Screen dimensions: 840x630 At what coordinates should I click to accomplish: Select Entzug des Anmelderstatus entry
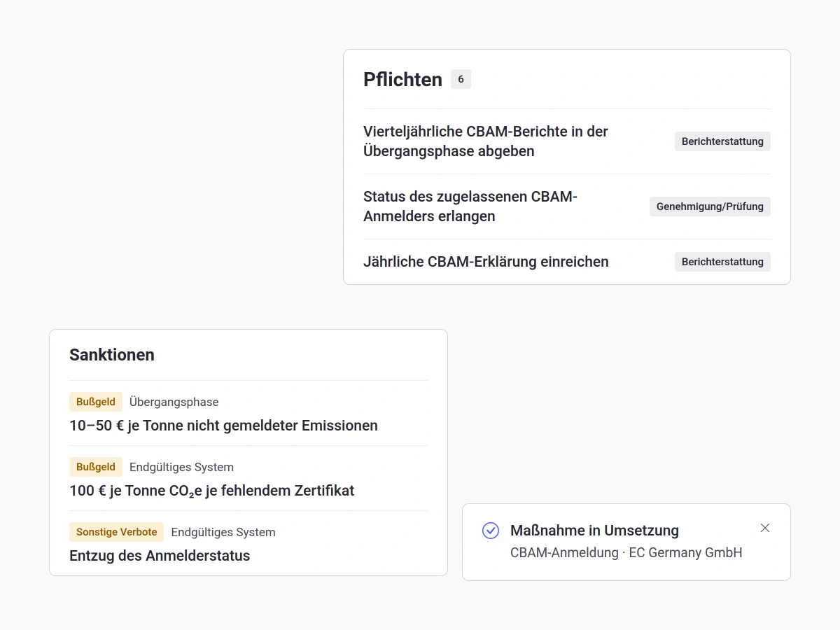[160, 556]
